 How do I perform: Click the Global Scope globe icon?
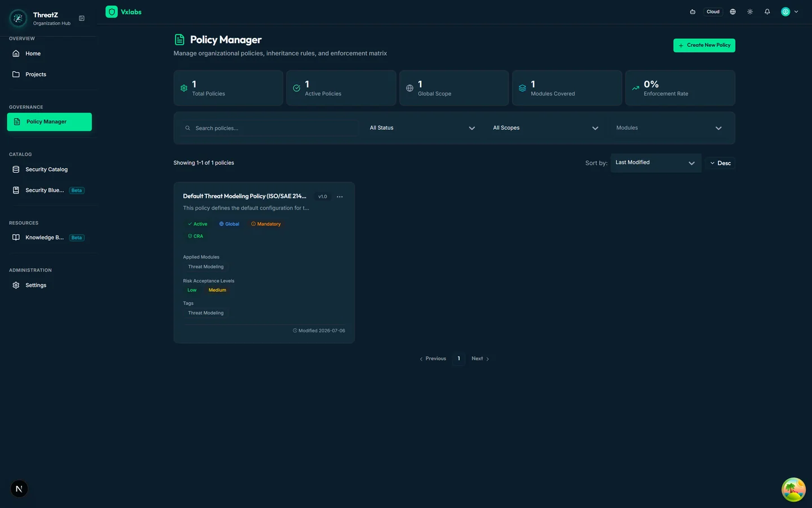[410, 88]
